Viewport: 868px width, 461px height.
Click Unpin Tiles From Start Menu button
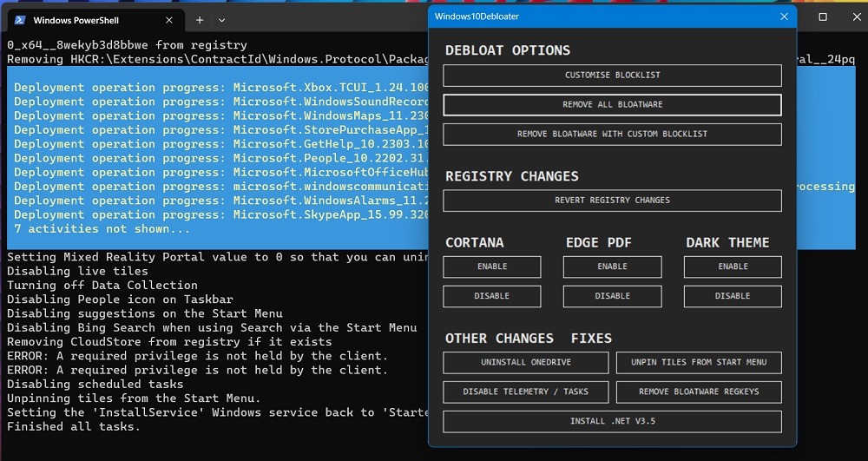coord(699,363)
